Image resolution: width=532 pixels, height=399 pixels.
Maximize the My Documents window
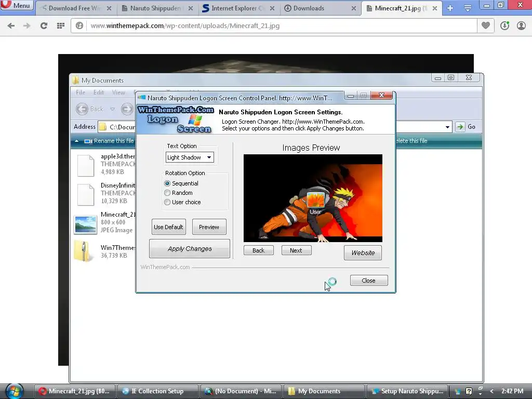451,78
